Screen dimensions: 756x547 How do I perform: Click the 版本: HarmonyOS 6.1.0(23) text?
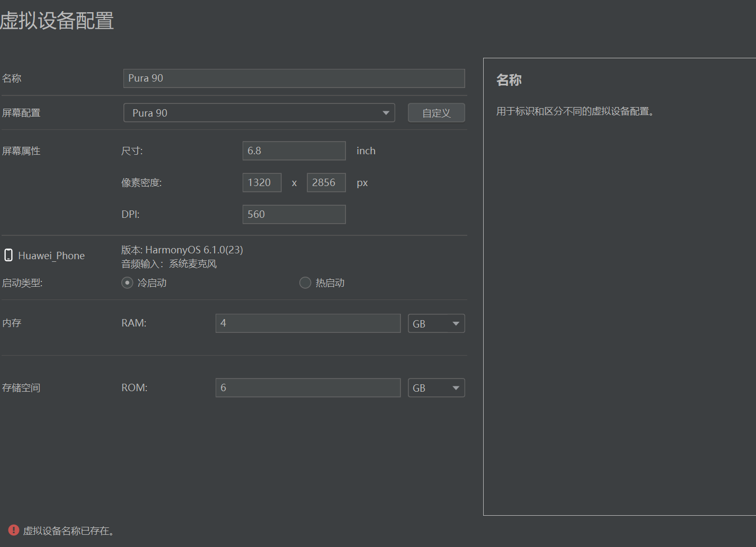tap(182, 250)
